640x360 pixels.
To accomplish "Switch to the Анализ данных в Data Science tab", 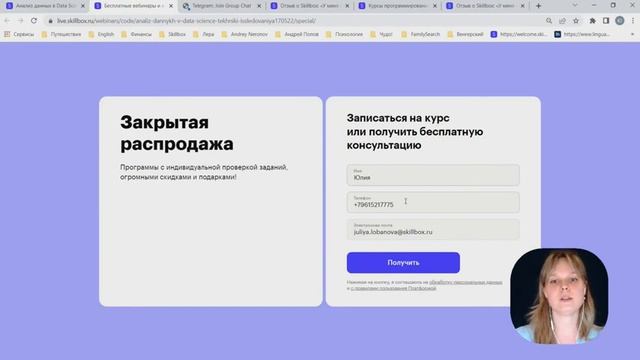I will click(44, 6).
